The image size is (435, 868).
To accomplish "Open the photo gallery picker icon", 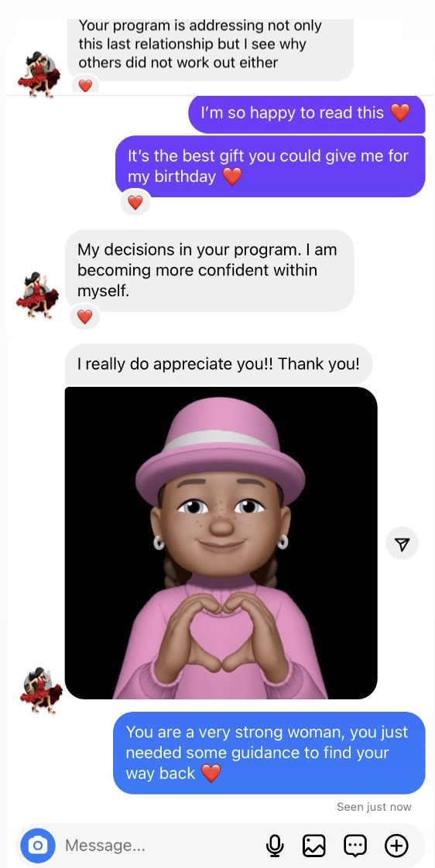I will coord(313,846).
